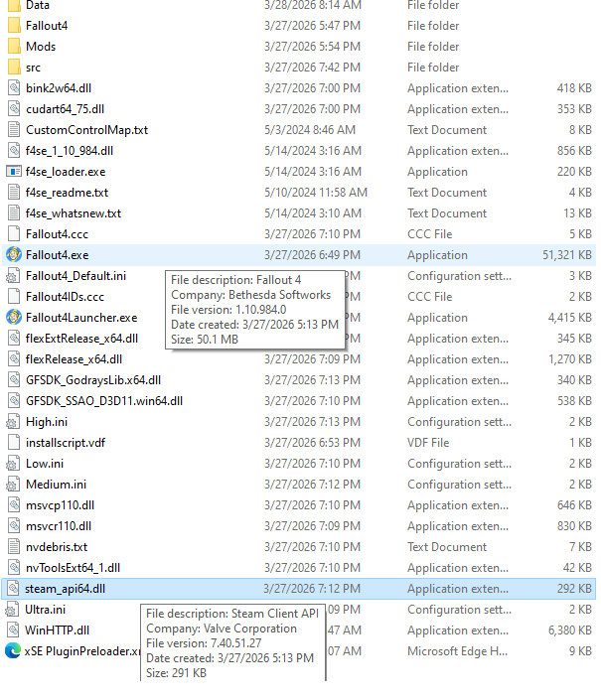Click the f4se_loader.exe application icon
The height and width of the screenshot is (700, 601).
click(x=14, y=172)
